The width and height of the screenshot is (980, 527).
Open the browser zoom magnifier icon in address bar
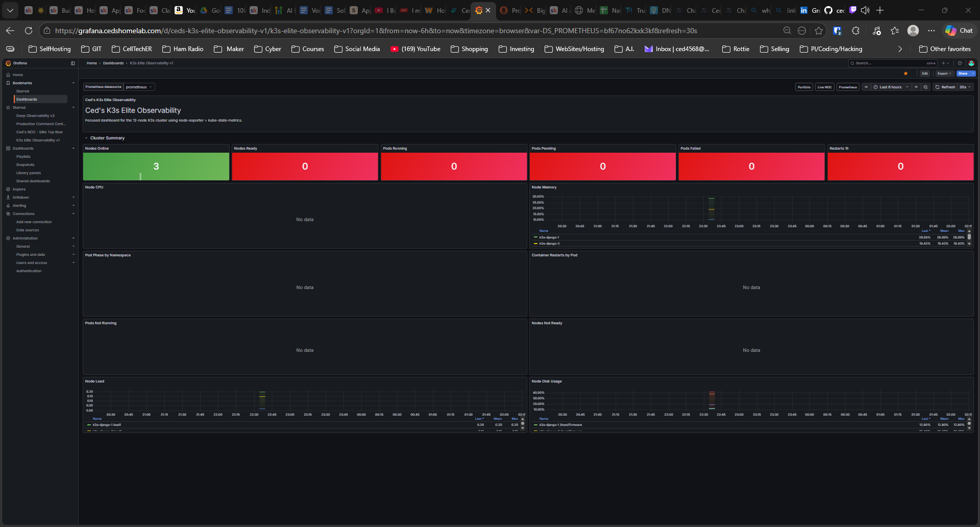click(787, 31)
